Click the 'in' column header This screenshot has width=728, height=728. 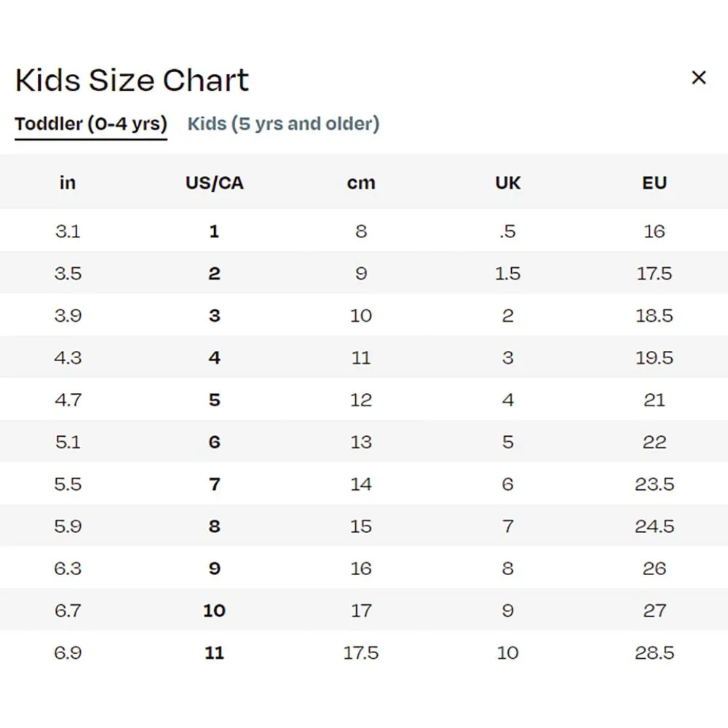tap(68, 183)
